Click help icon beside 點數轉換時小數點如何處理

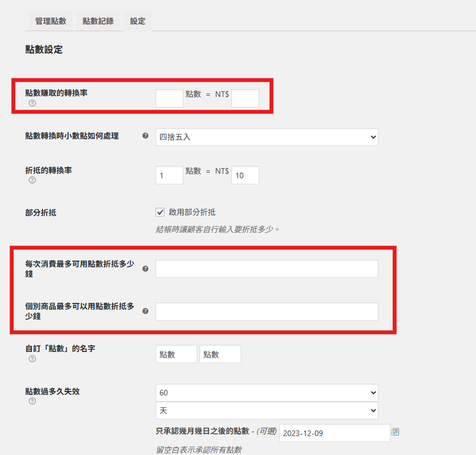click(x=145, y=135)
